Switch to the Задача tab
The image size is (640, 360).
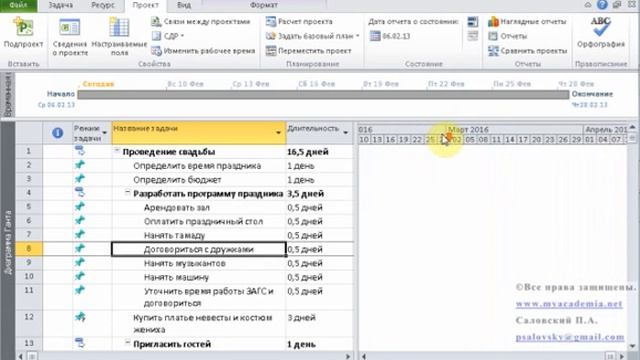pyautogui.click(x=60, y=5)
